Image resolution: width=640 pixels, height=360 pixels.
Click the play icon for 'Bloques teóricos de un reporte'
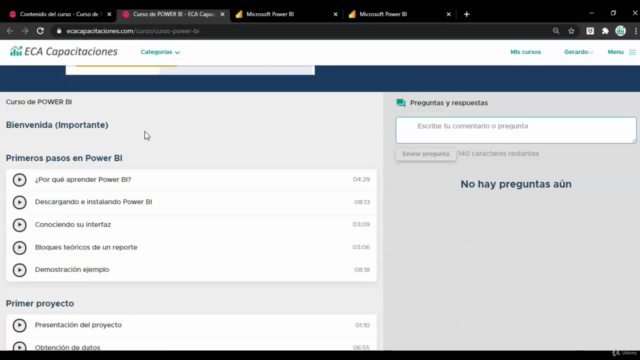pyautogui.click(x=19, y=247)
